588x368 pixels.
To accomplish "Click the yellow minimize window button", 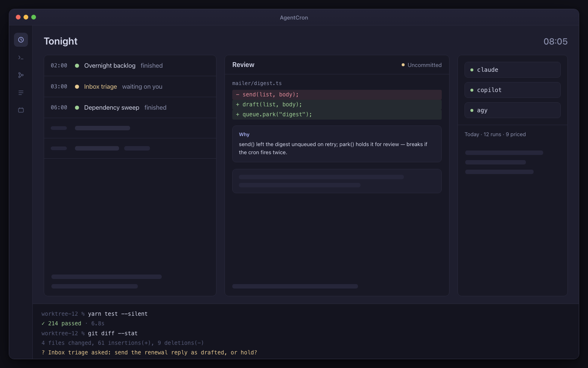I will pyautogui.click(x=26, y=17).
